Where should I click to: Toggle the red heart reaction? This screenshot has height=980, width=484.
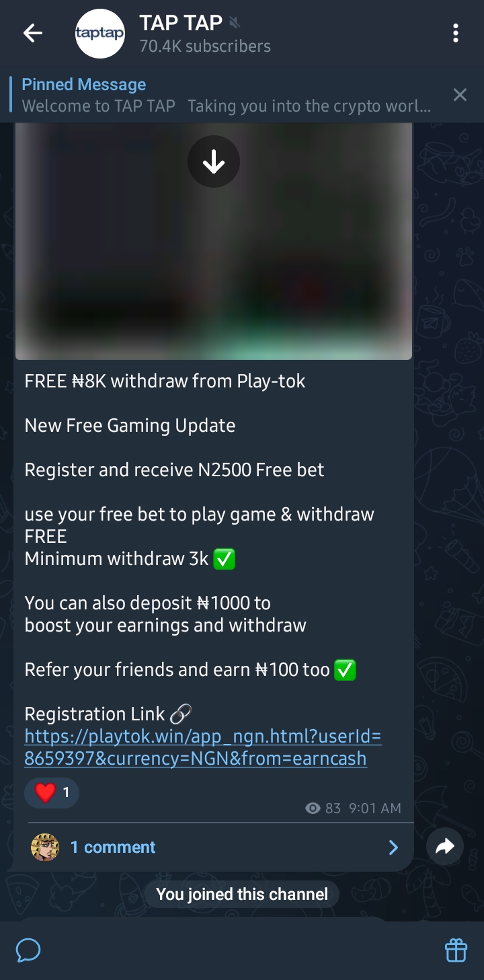(x=52, y=793)
